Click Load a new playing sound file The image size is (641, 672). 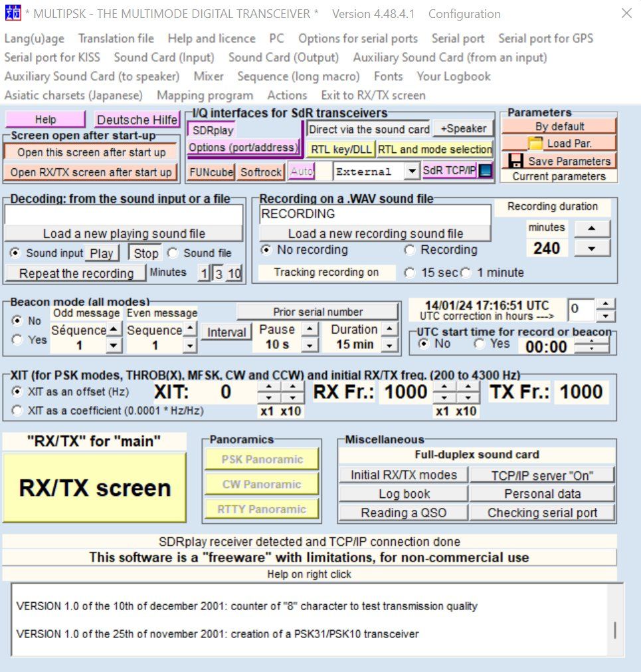124,233
